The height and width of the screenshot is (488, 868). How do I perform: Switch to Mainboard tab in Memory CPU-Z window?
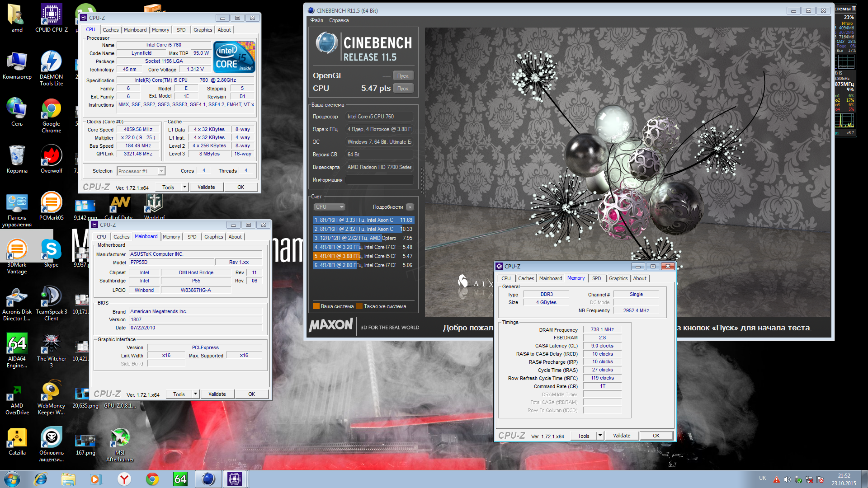pyautogui.click(x=551, y=278)
